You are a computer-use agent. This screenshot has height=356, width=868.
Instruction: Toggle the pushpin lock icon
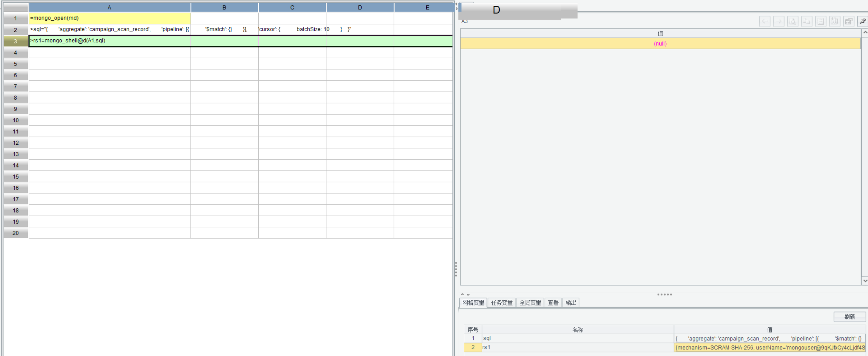coord(862,22)
